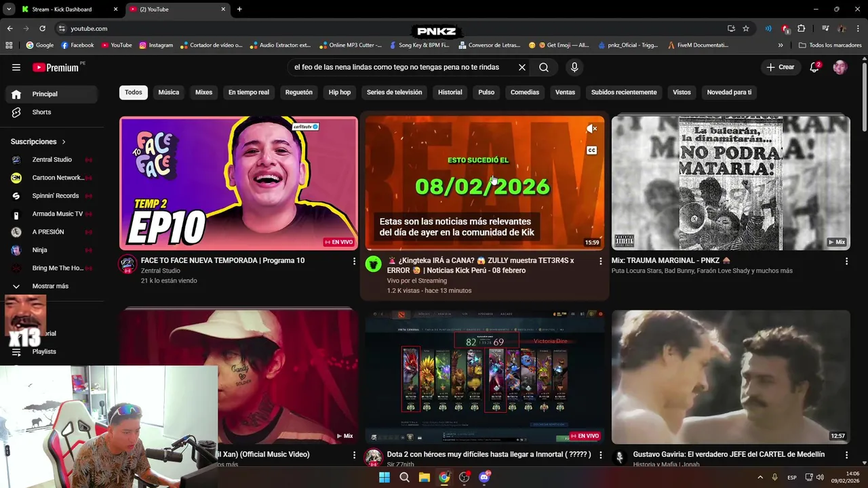Go back with the browser arrow

click(x=9, y=28)
